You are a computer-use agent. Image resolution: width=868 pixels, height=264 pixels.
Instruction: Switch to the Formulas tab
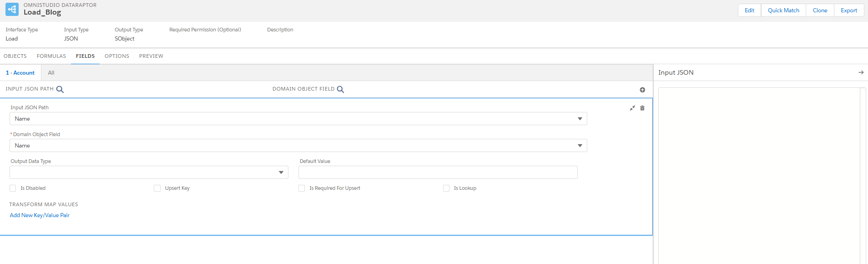(51, 56)
